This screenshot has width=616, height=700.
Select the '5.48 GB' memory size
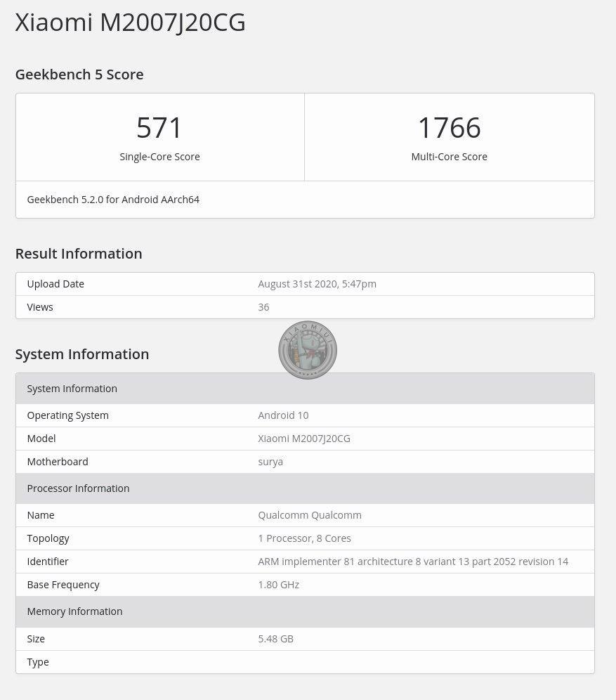pyautogui.click(x=275, y=639)
